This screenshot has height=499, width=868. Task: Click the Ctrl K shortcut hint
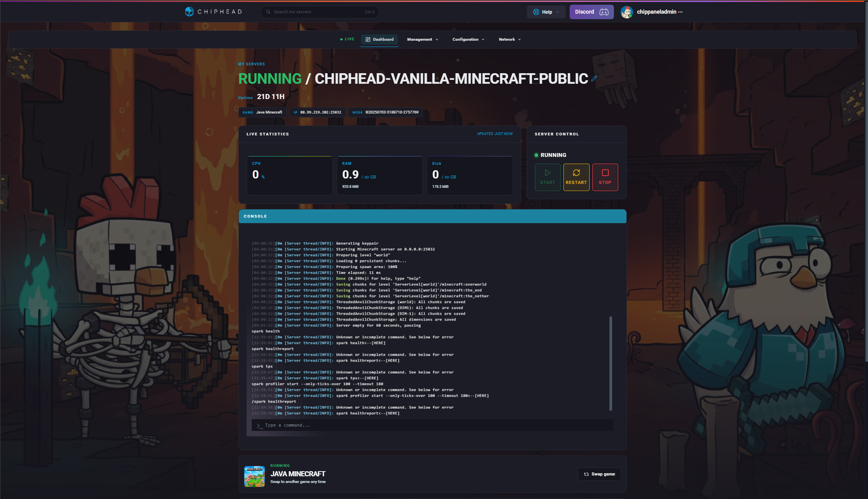(x=370, y=12)
